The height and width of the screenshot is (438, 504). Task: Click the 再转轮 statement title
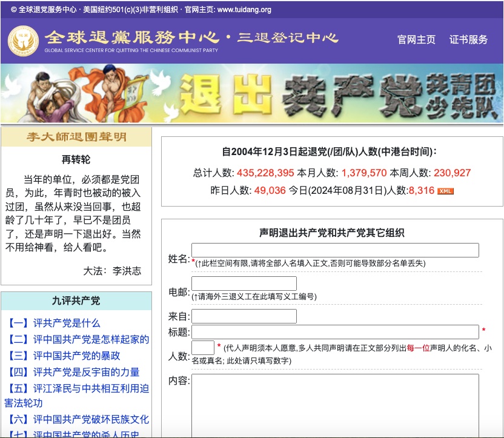pyautogui.click(x=76, y=159)
